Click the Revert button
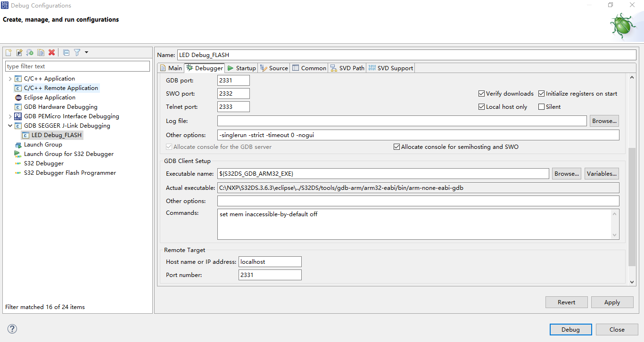 pyautogui.click(x=567, y=302)
